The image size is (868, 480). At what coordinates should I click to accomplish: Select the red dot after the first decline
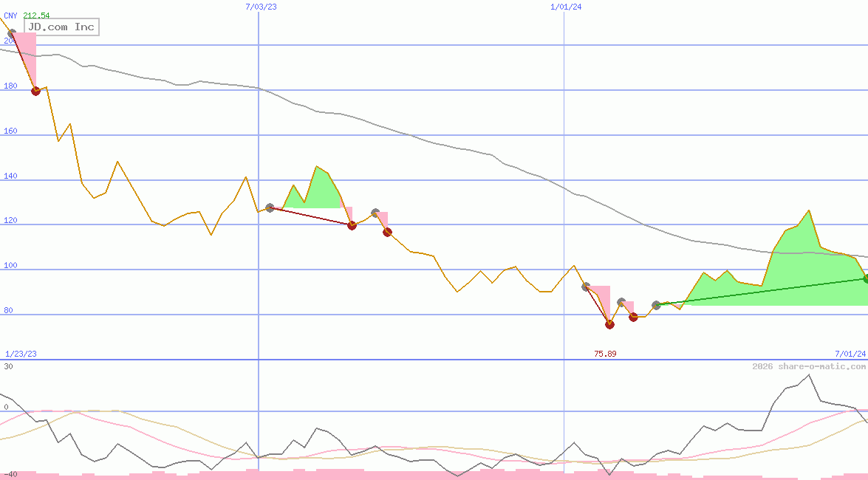35,91
